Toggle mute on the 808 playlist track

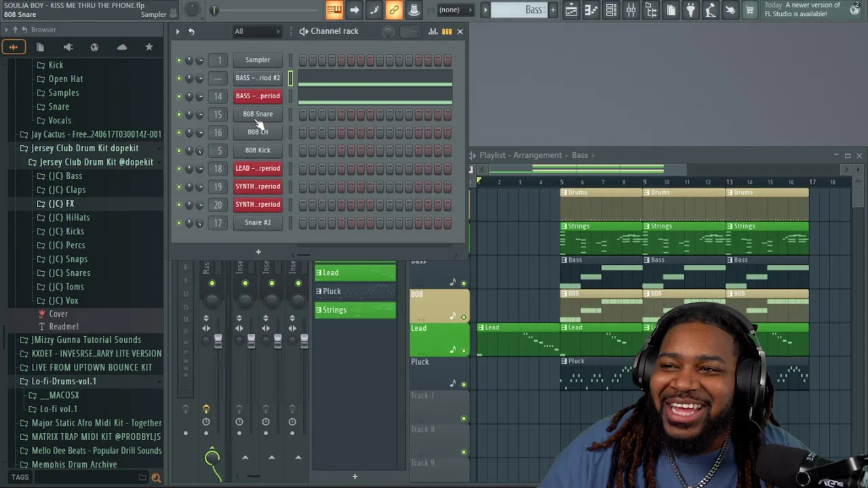tap(464, 317)
